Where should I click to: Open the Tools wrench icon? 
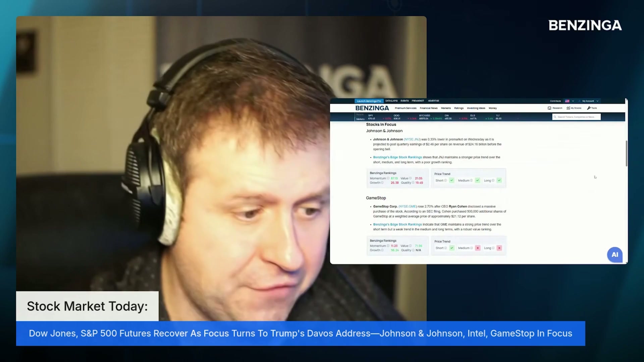click(589, 108)
